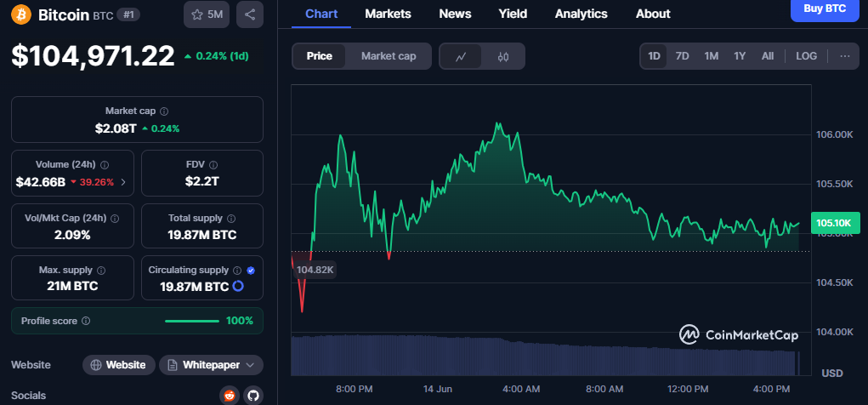Image resolution: width=868 pixels, height=405 pixels.
Task: Click the $42.66B volume value
Action: 41,182
